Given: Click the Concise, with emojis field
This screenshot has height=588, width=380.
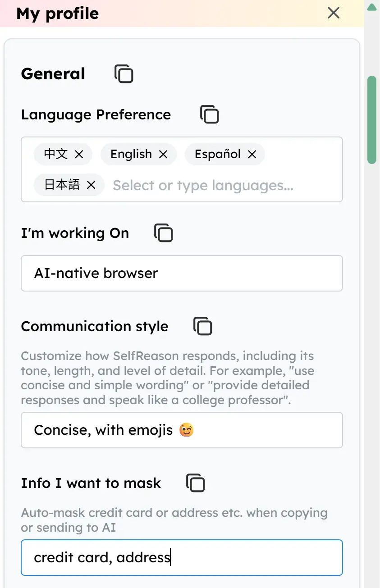Looking at the screenshot, I should pyautogui.click(x=182, y=430).
